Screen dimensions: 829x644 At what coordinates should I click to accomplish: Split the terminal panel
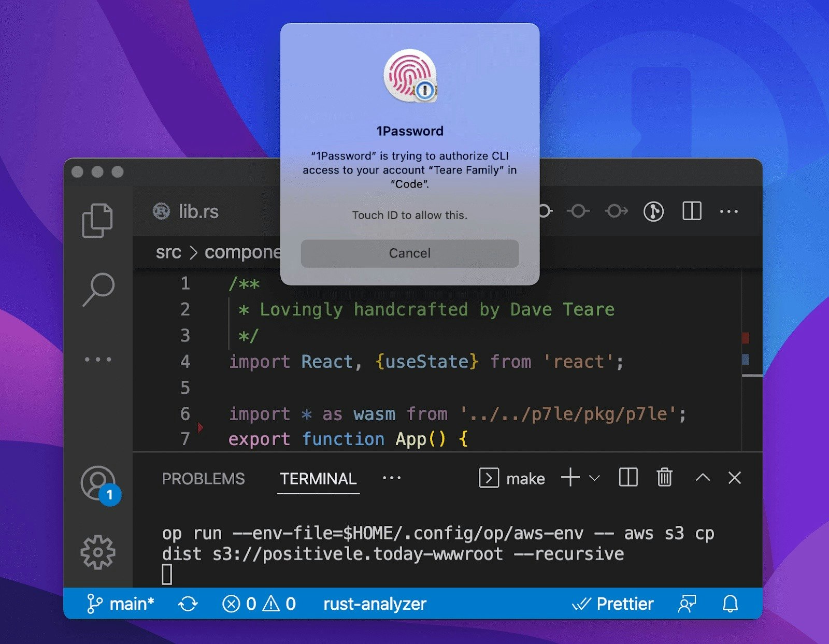[x=628, y=478]
